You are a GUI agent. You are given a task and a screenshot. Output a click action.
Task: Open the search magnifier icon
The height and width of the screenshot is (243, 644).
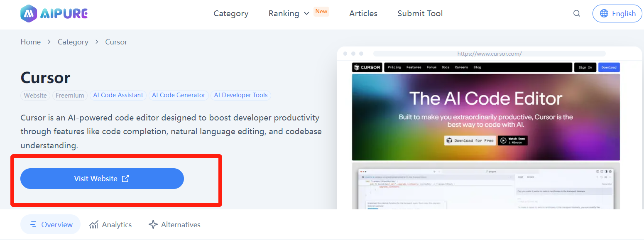pyautogui.click(x=577, y=13)
